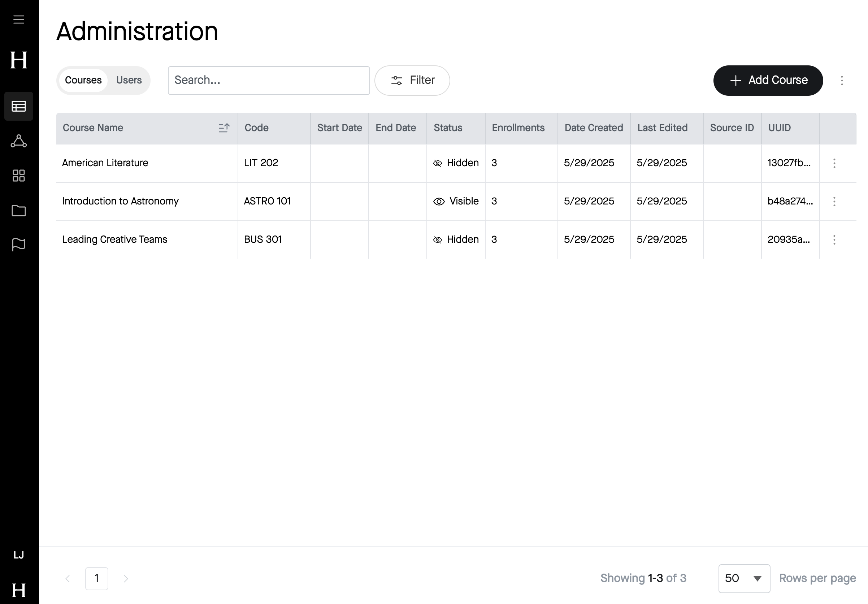Select the American Literature course name

[105, 163]
